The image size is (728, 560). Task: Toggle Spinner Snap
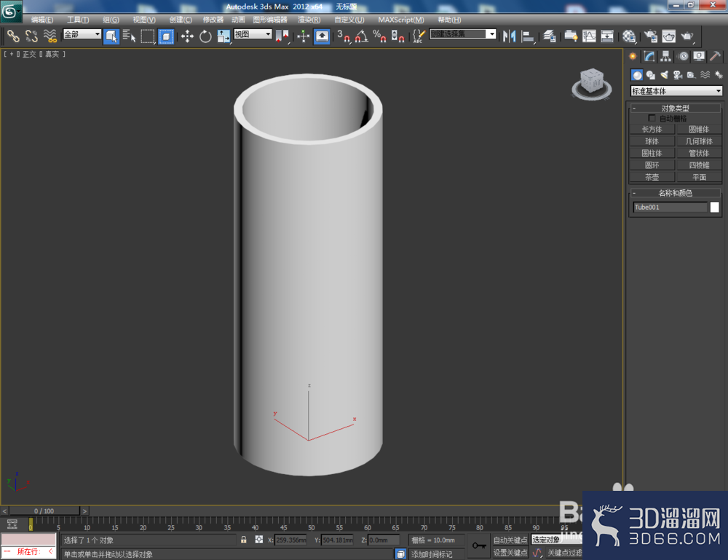pos(398,36)
